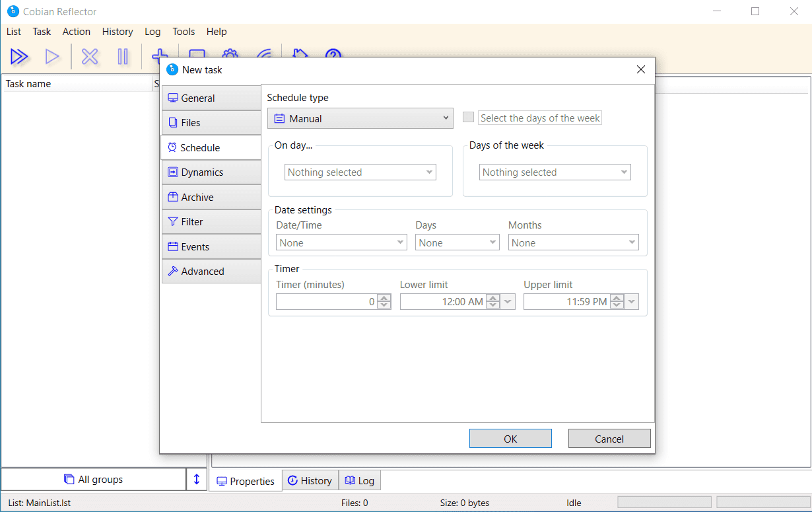Click the house-shaped toolbar icon before Help
The height and width of the screenshot is (512, 812).
click(300, 53)
